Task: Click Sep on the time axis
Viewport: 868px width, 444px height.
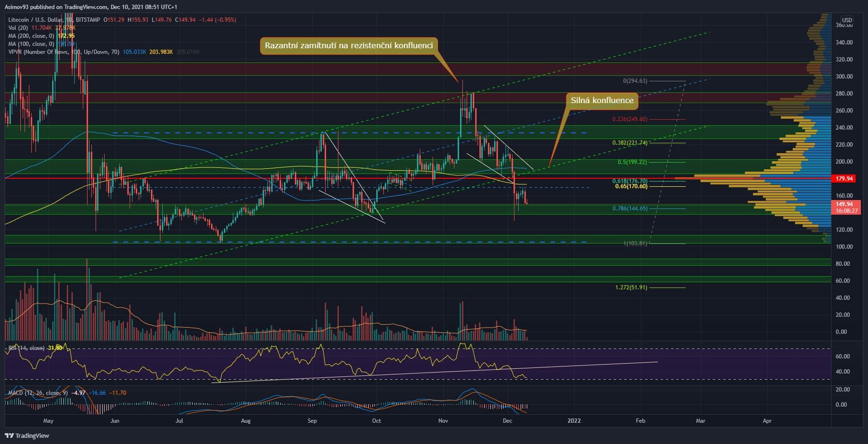Action: (x=312, y=421)
